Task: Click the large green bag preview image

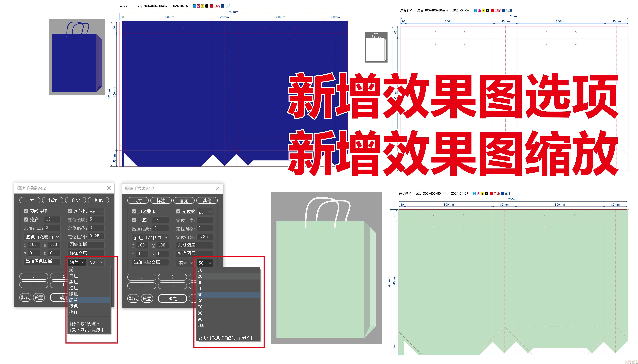Action: tap(326, 268)
